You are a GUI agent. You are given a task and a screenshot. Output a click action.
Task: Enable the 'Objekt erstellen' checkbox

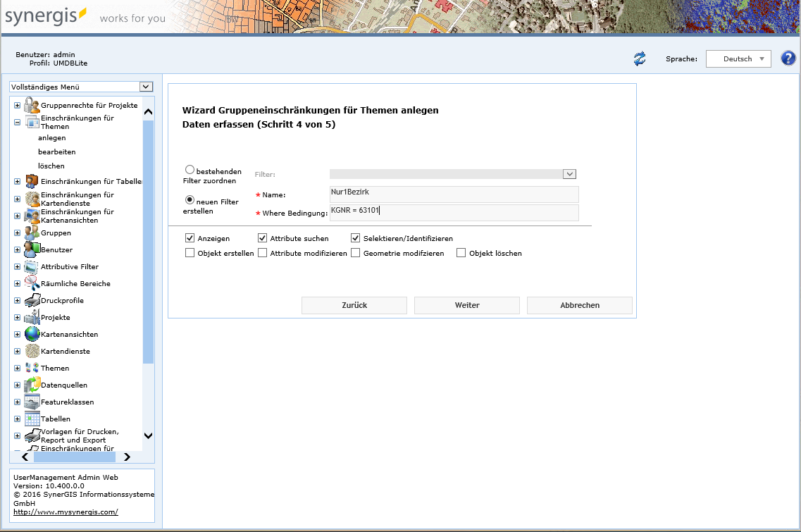pyautogui.click(x=190, y=253)
